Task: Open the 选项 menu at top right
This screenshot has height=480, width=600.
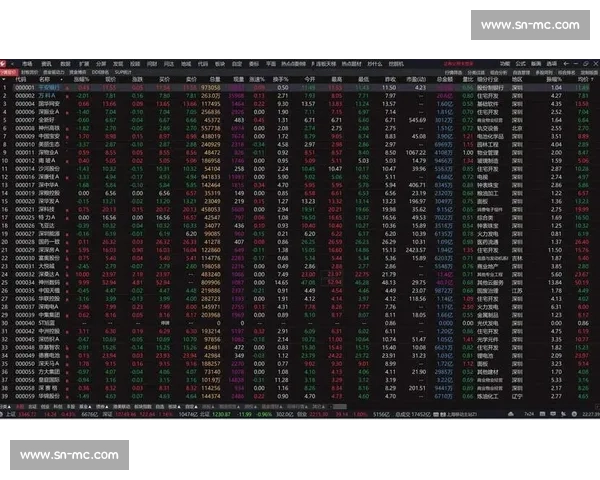Action: [x=552, y=64]
